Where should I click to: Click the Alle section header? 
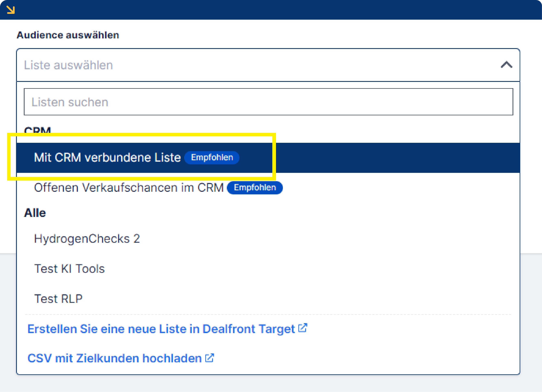[35, 213]
